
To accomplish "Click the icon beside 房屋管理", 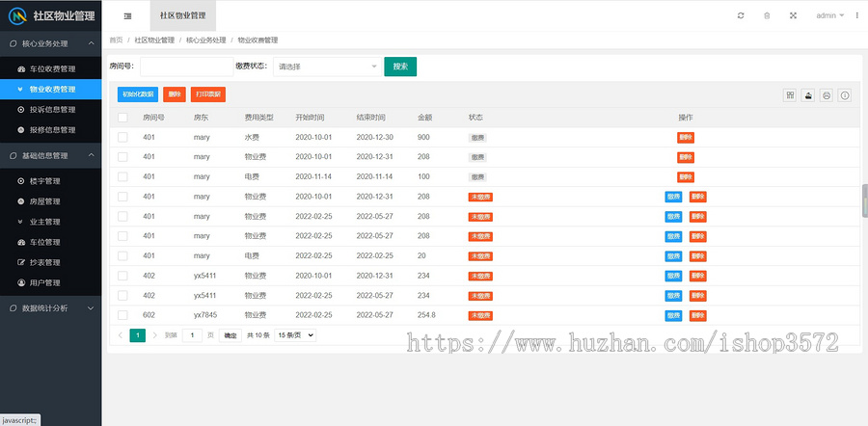I will click(21, 201).
